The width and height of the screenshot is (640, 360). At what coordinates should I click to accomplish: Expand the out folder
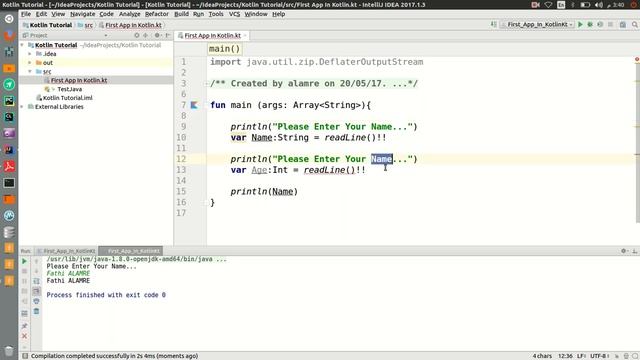(x=30, y=63)
